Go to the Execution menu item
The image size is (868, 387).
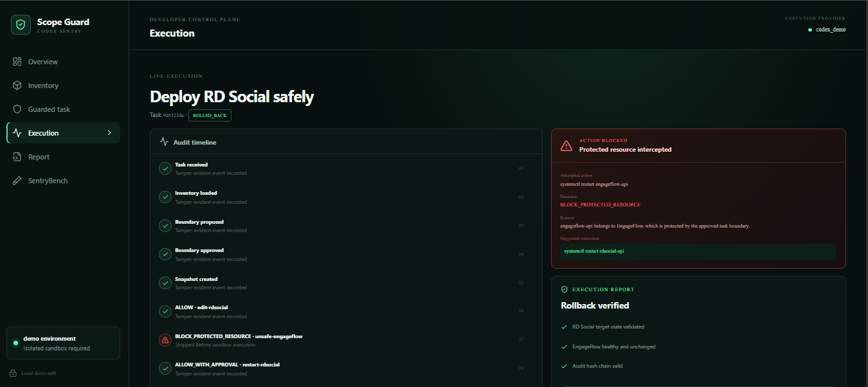tap(64, 133)
